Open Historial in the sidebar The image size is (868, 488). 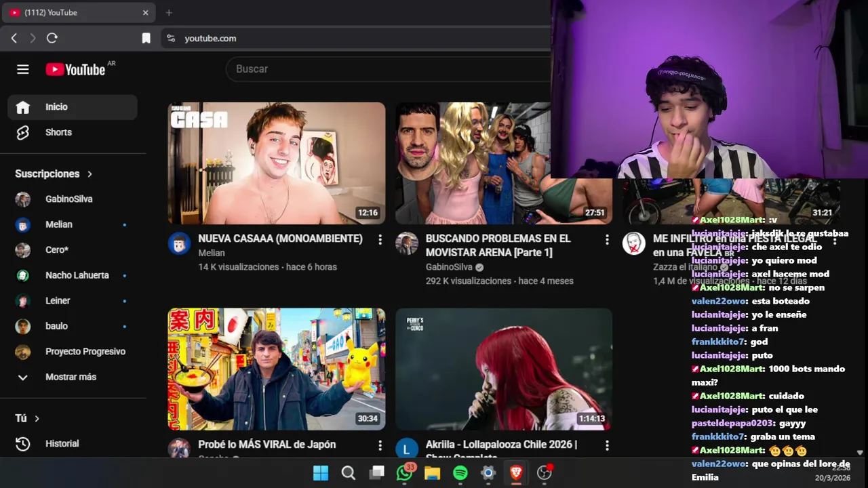click(73, 444)
